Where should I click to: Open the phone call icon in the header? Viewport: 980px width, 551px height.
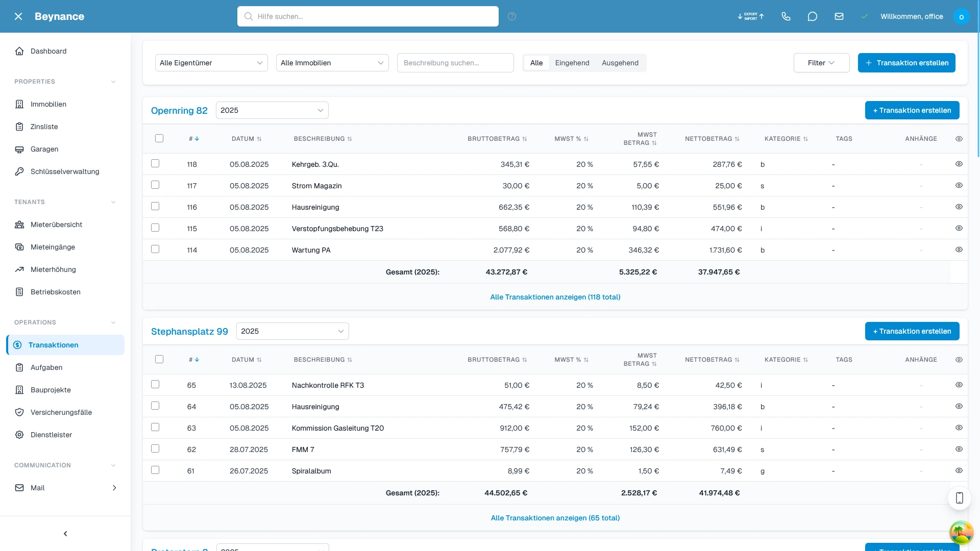click(x=786, y=16)
